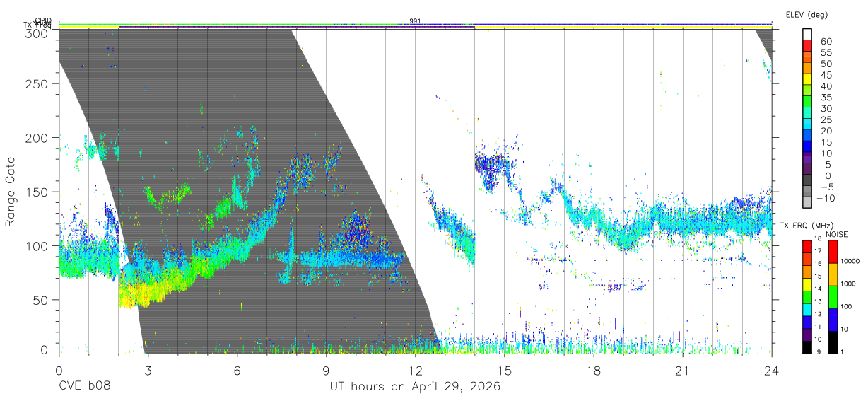Click the x-axis tick label '6'

pos(237,371)
